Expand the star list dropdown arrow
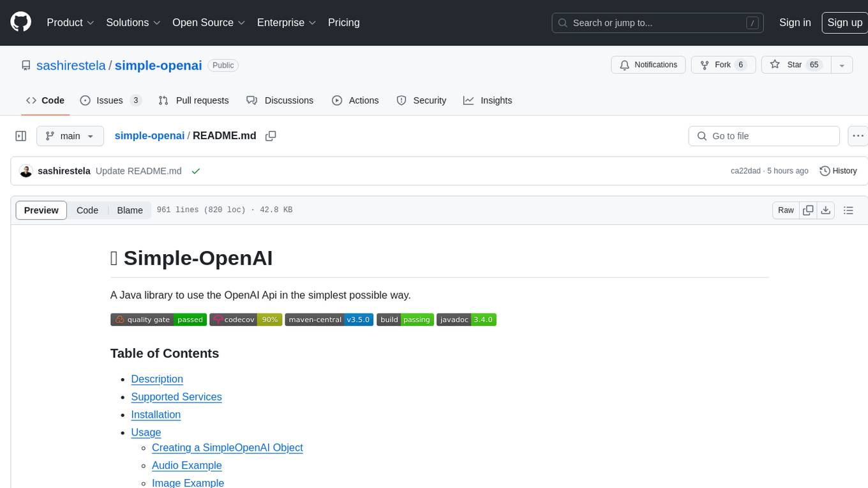 tap(841, 65)
